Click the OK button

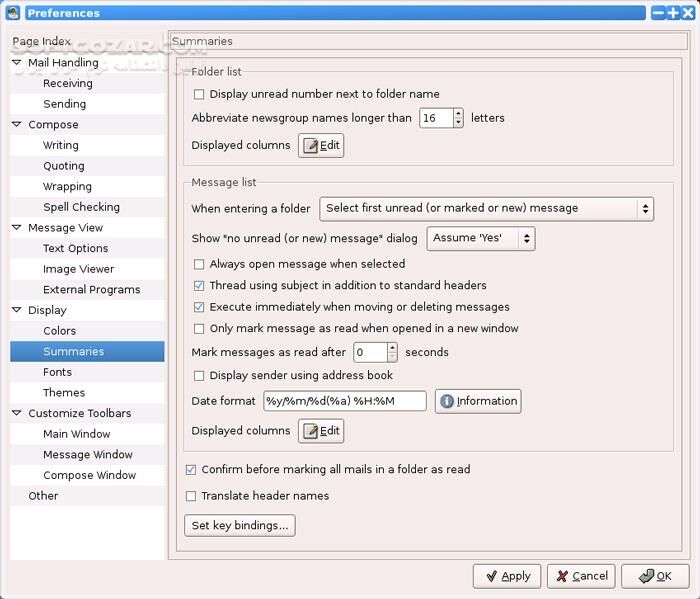click(x=655, y=576)
